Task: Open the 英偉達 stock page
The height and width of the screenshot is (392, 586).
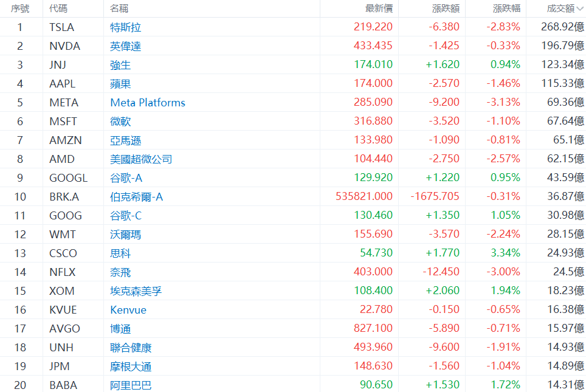Action: [126, 46]
